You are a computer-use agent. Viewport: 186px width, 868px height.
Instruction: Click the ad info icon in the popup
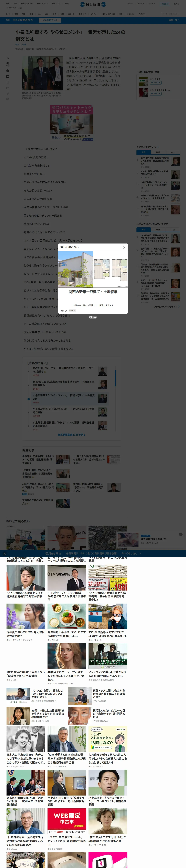pyautogui.click(x=66, y=311)
